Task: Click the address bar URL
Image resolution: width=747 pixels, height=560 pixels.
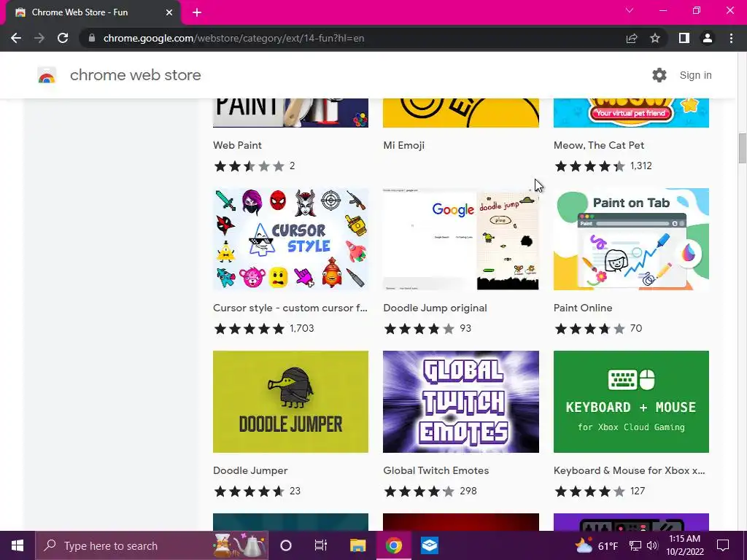Action: (233, 38)
